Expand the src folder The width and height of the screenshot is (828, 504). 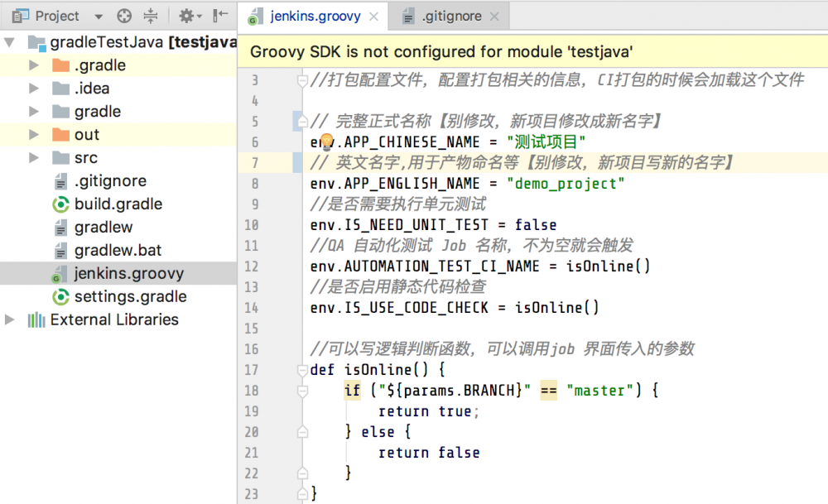pos(33,157)
